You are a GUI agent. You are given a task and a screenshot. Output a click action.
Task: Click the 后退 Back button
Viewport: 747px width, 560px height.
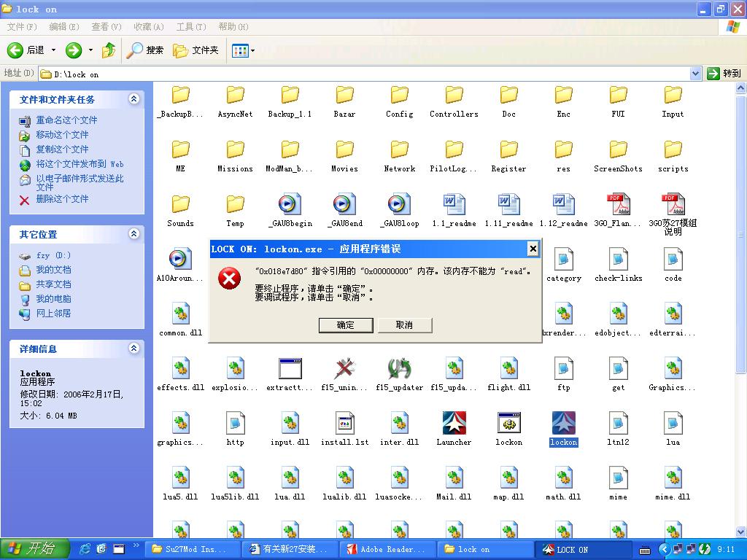26,50
